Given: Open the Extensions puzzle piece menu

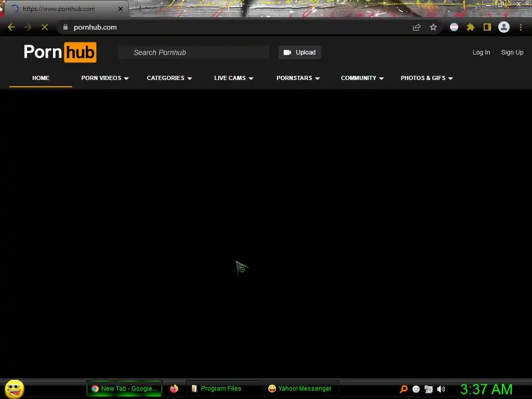Looking at the screenshot, I should (471, 27).
